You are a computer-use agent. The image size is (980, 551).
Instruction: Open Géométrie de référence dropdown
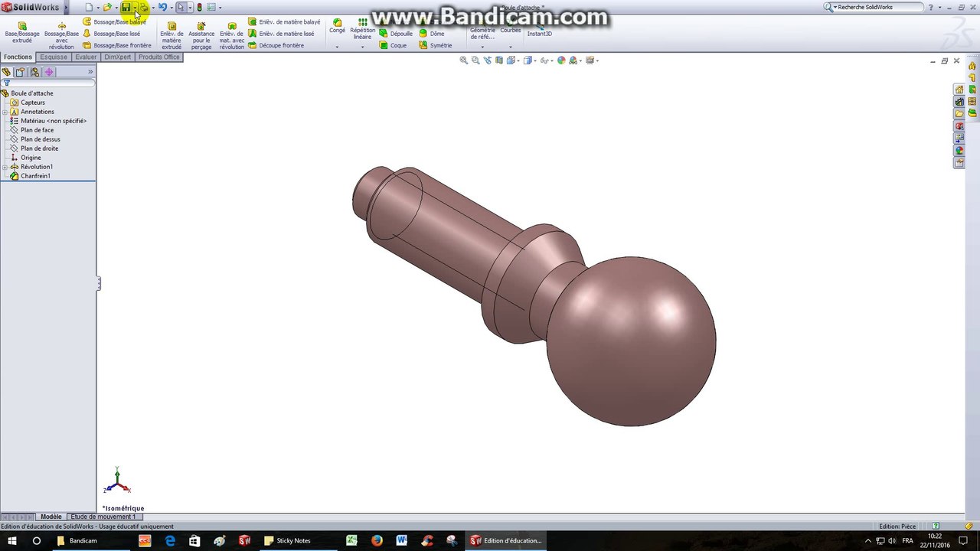[482, 47]
